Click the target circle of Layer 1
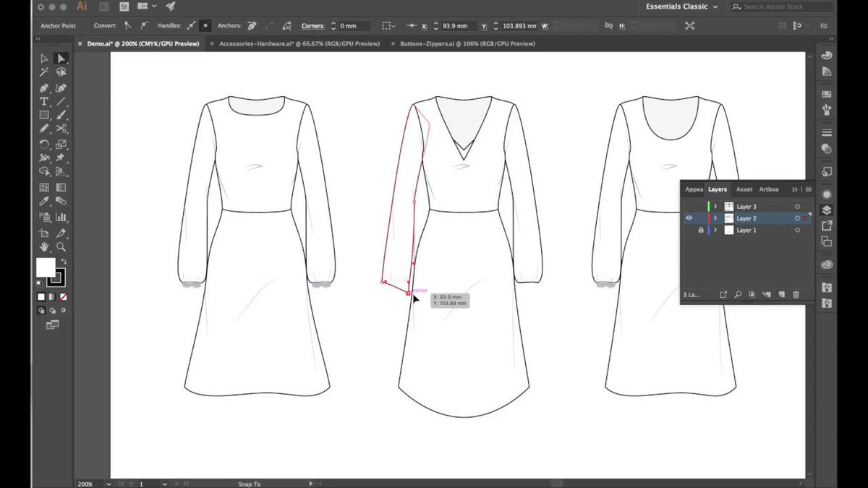The height and width of the screenshot is (488, 868). (x=797, y=230)
